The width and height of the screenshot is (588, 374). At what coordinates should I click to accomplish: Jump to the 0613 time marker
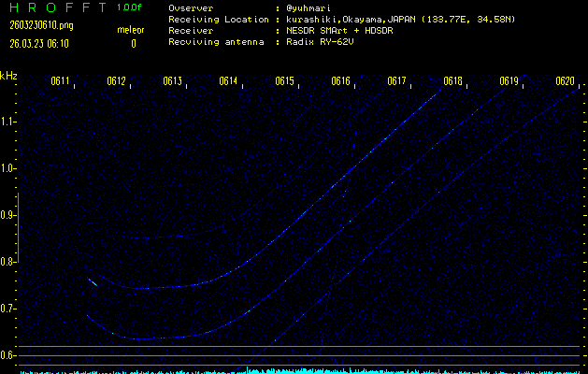172,81
